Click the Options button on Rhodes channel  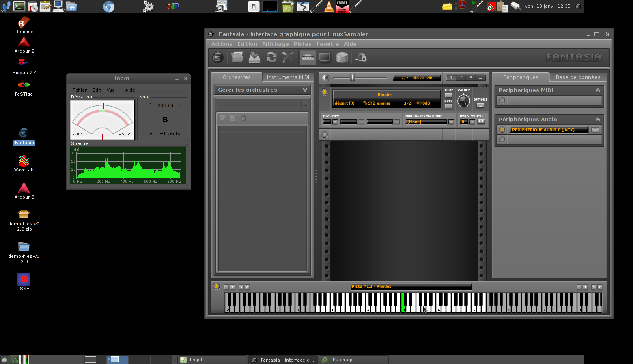coord(480,105)
